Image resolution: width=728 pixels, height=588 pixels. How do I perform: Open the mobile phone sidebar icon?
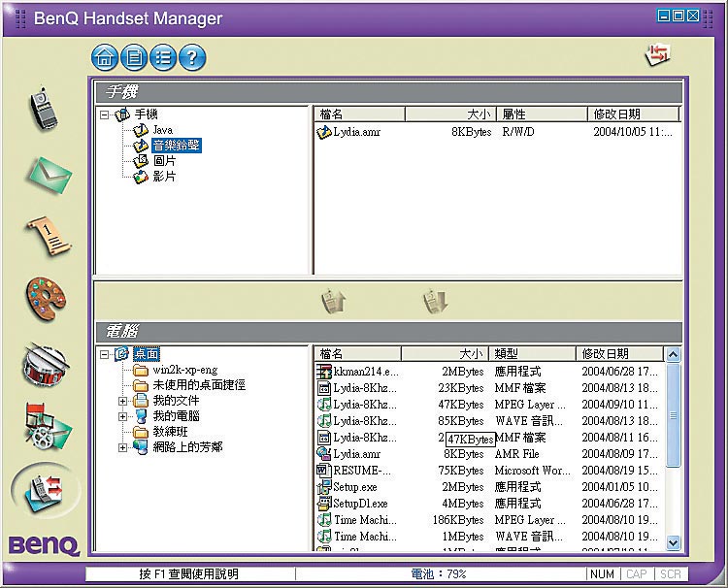click(43, 109)
